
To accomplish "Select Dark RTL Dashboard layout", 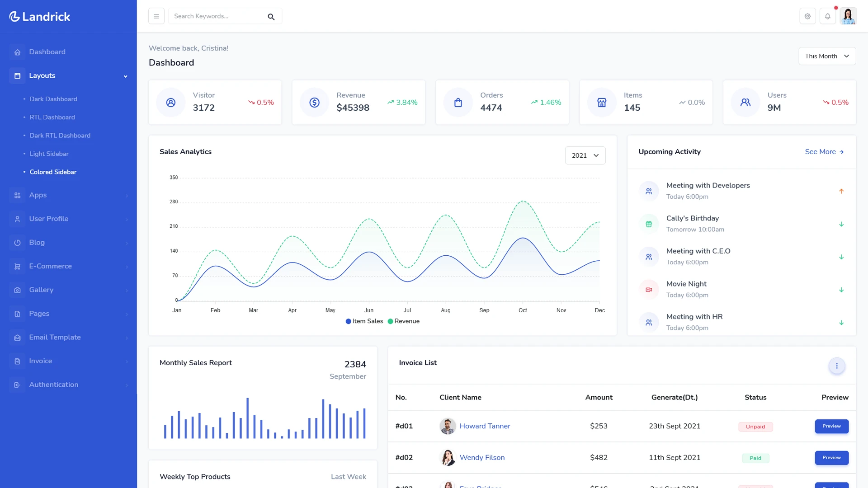I will [x=60, y=136].
